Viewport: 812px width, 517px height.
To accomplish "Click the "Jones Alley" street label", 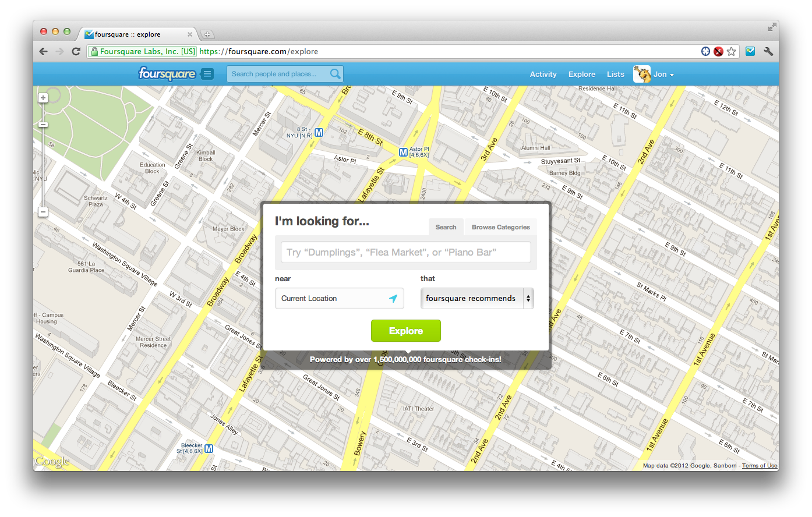I will point(224,424).
